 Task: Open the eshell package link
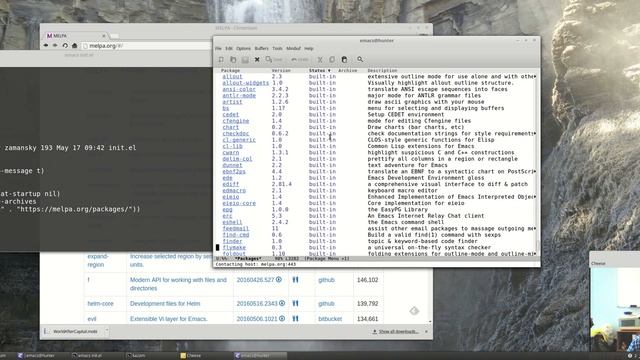coord(232,222)
